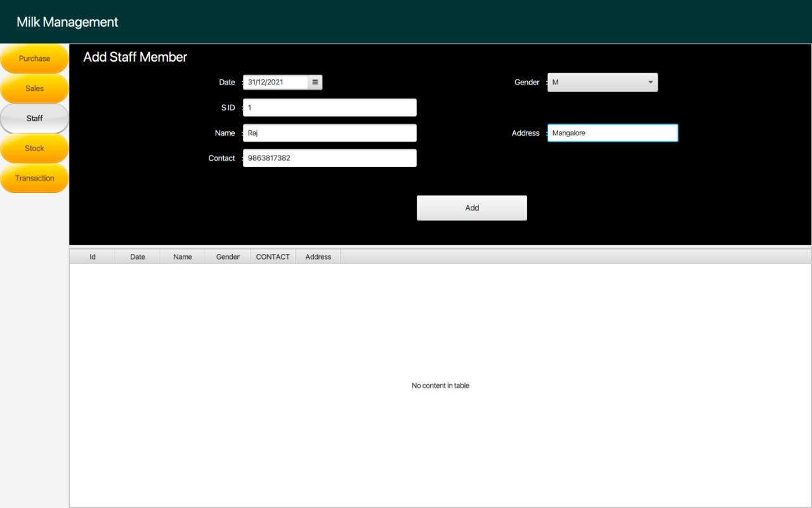The image size is (812, 508).
Task: Navigate to the Sales section
Action: coord(34,88)
